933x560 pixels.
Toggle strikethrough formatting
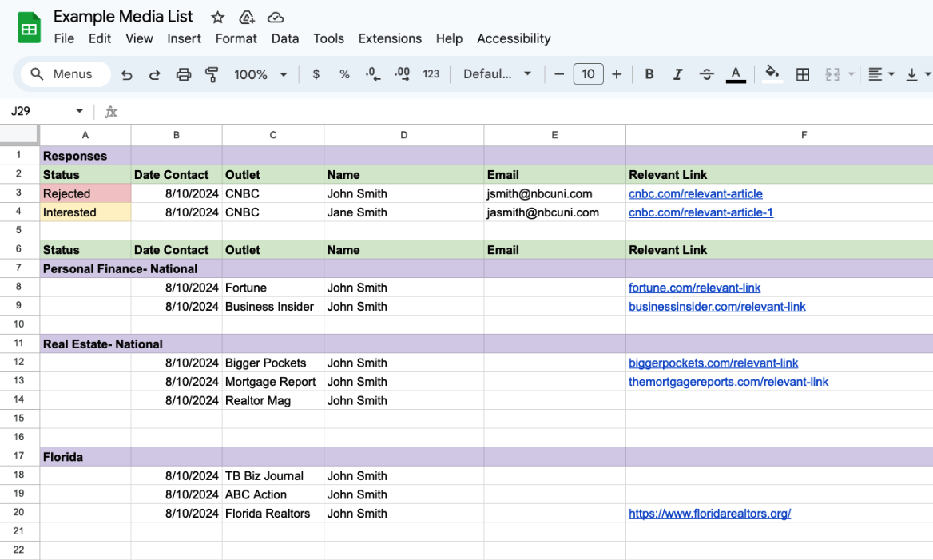point(706,73)
